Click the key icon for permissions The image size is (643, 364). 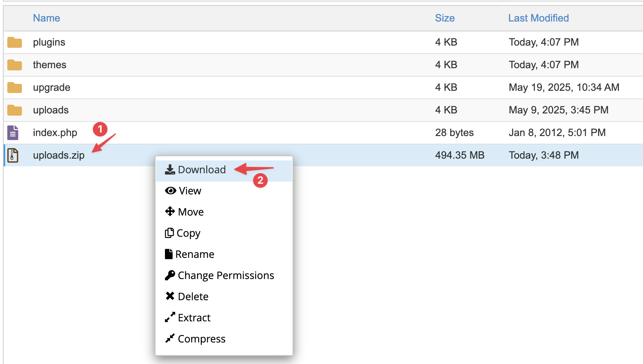pyautogui.click(x=170, y=275)
